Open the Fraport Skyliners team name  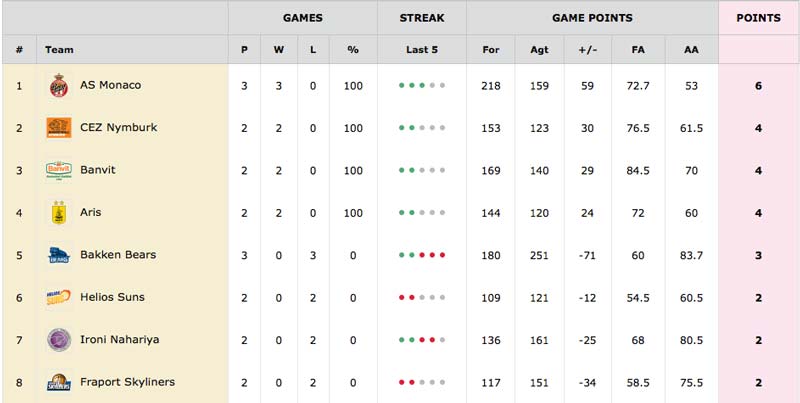[128, 382]
